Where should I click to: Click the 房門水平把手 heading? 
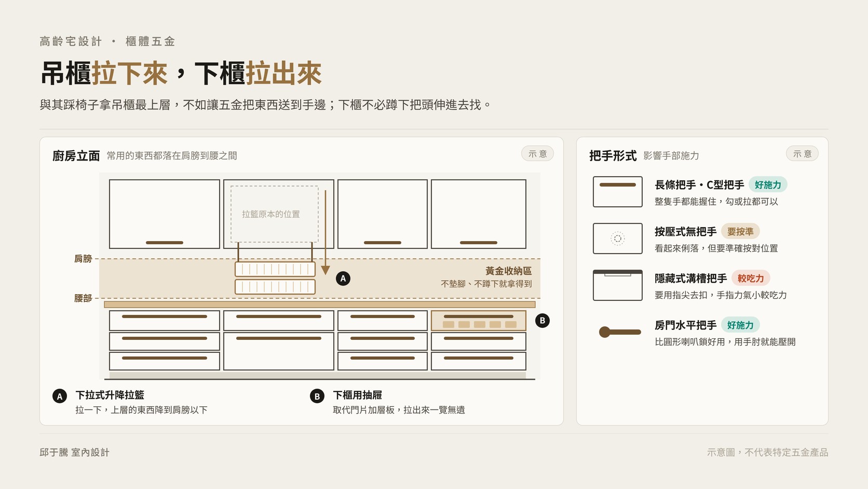pyautogui.click(x=685, y=325)
